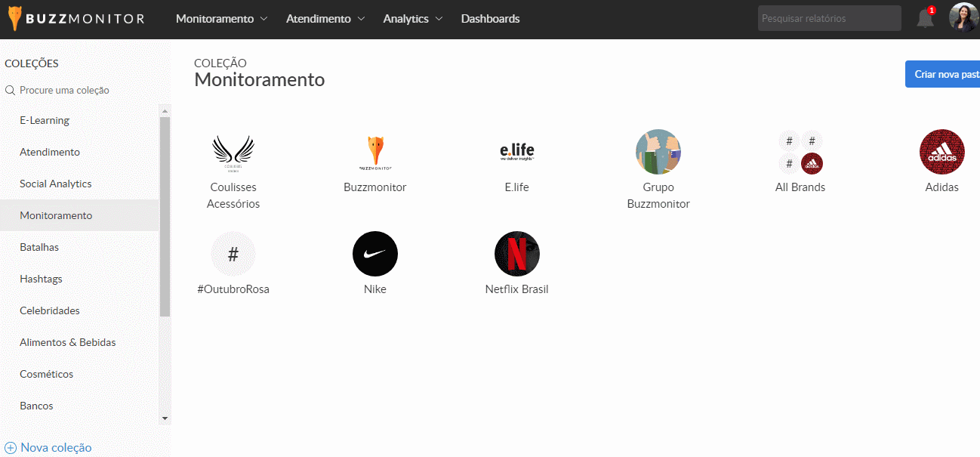
Task: Open the Nike swoosh brand icon
Action: (375, 254)
